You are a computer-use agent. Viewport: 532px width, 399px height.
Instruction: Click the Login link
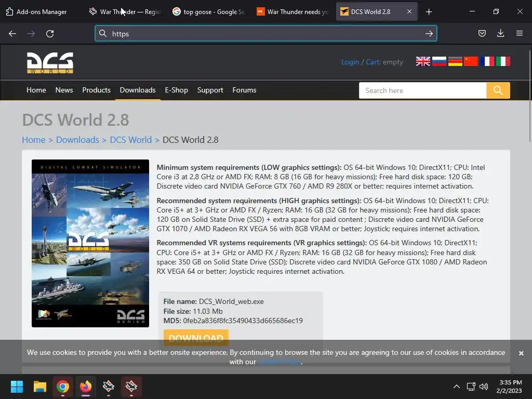(350, 62)
